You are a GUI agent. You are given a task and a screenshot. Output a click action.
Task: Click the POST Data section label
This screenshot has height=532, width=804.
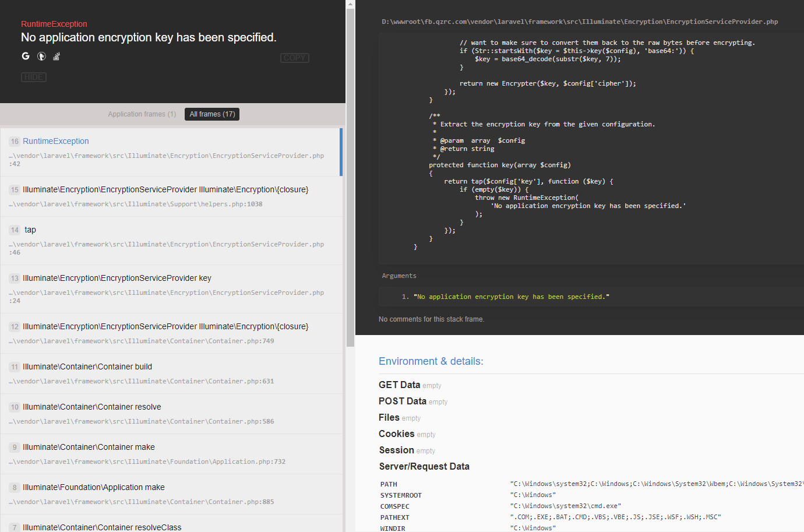(x=403, y=401)
